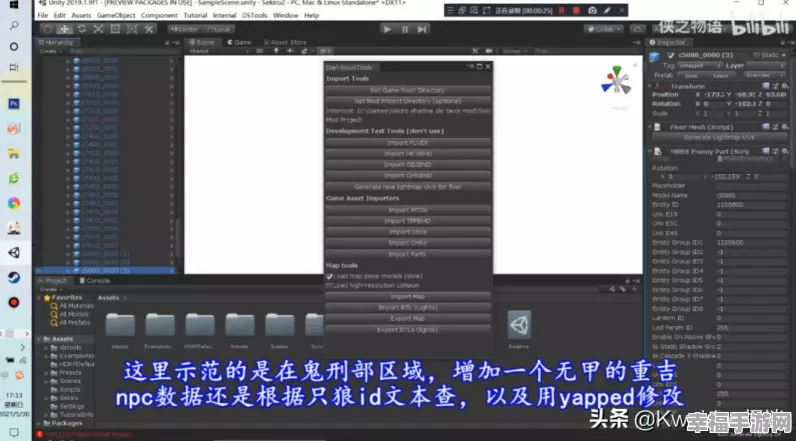Open the Collab dropdown
Screen dimensions: 796x441
click(604, 29)
